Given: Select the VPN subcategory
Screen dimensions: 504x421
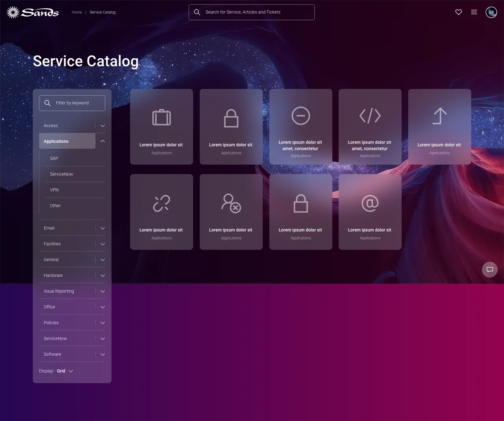Looking at the screenshot, I should [54, 190].
